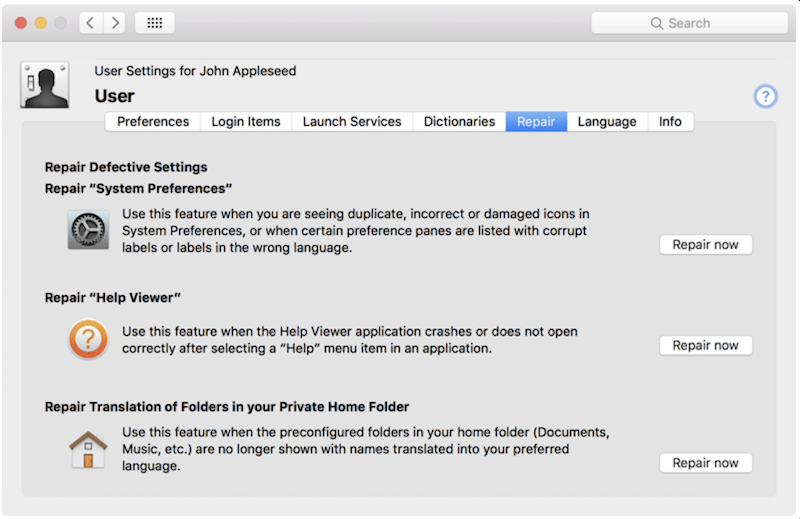The height and width of the screenshot is (519, 800).
Task: Click the orange Help Viewer icon
Action: pos(88,339)
